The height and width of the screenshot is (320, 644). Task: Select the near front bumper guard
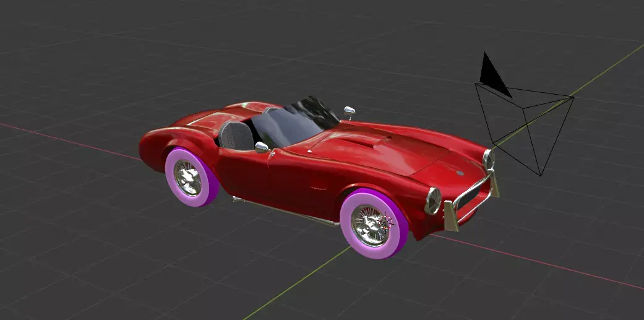450,216
